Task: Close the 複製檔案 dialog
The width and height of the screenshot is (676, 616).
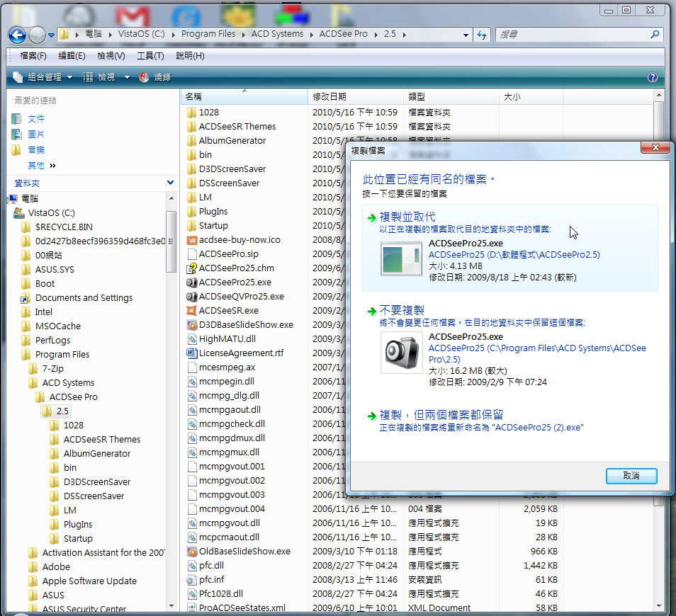Action: tap(655, 148)
